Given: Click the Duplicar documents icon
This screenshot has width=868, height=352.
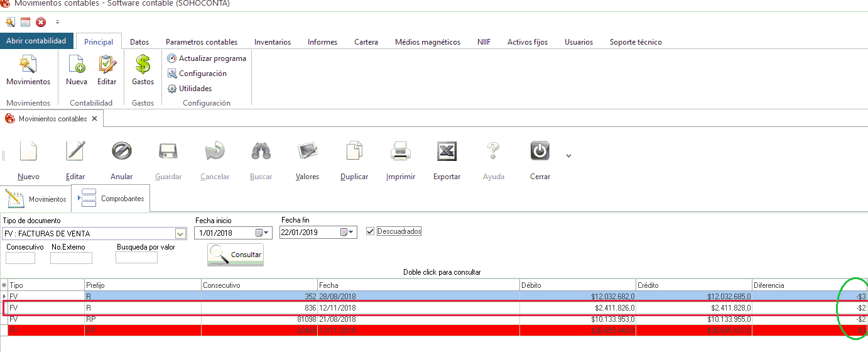Looking at the screenshot, I should 354,151.
